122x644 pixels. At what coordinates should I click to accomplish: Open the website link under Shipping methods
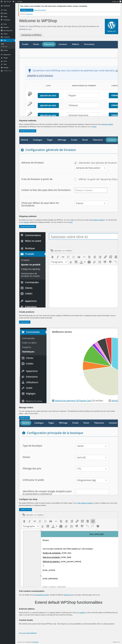click(26, 222)
